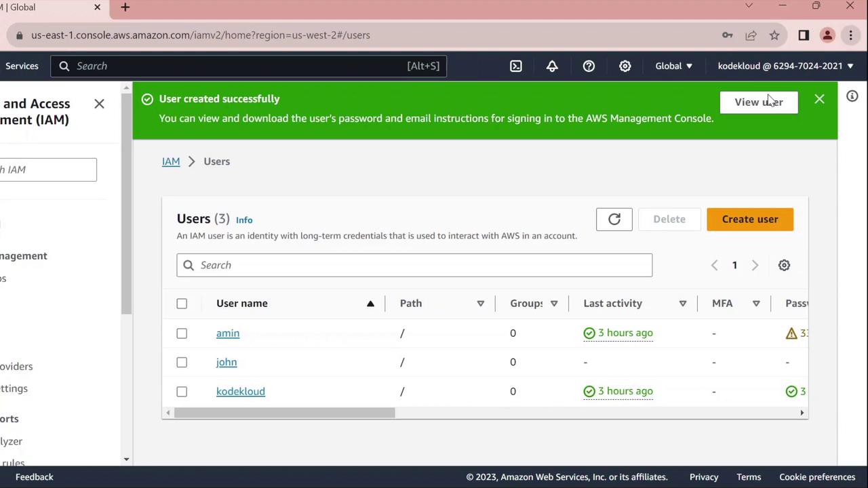Image resolution: width=868 pixels, height=488 pixels.
Task: Click the AWS console search box
Action: click(x=248, y=66)
